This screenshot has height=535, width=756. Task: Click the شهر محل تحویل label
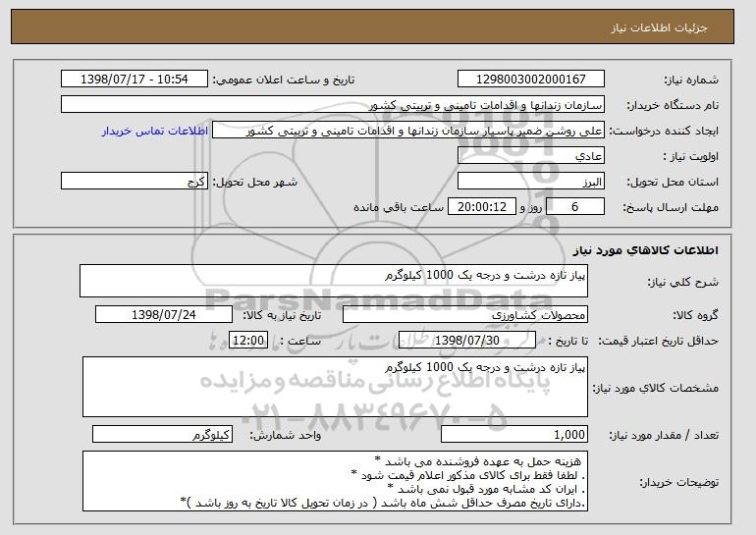coord(255,183)
